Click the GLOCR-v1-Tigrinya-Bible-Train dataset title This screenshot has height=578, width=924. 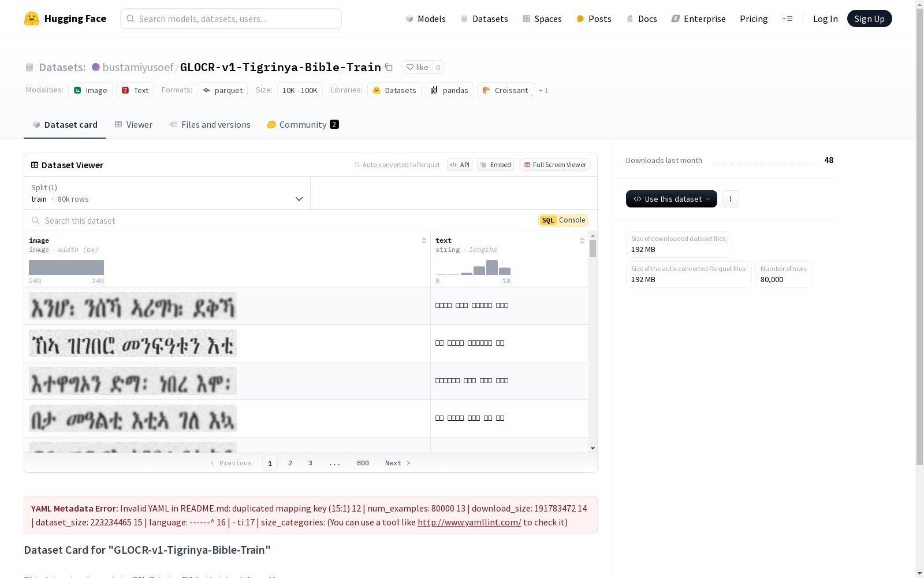[281, 67]
